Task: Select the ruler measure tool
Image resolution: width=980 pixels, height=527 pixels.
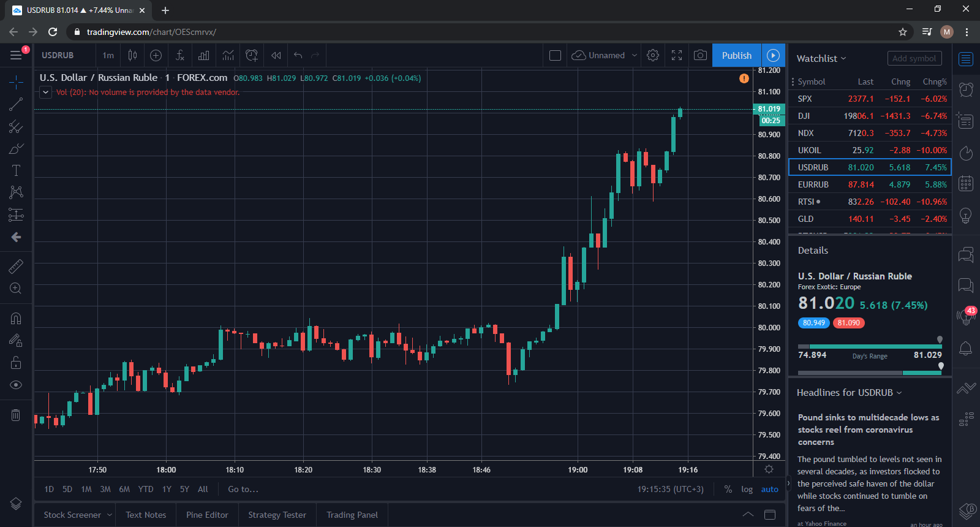Action: (x=16, y=266)
